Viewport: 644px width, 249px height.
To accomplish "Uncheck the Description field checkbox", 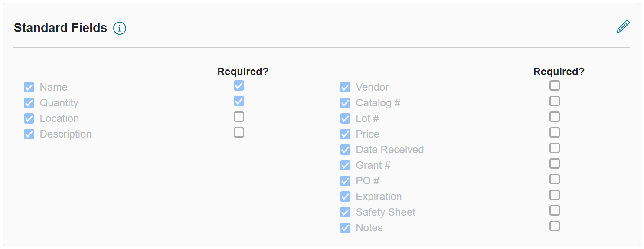I will tap(29, 134).
